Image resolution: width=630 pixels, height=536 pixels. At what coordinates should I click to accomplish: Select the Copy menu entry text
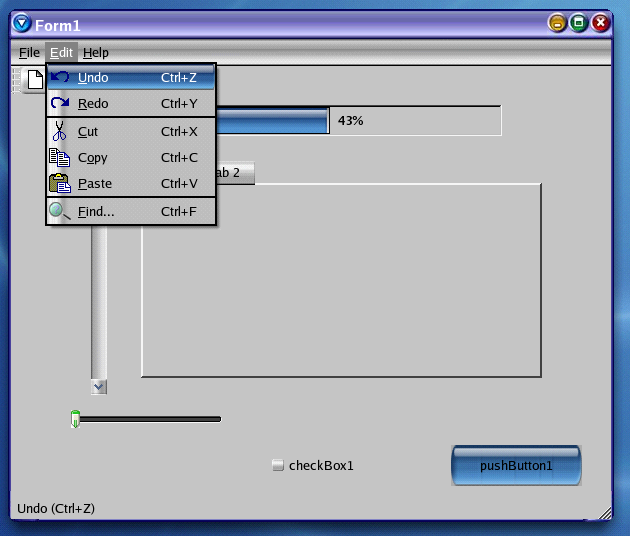[92, 158]
